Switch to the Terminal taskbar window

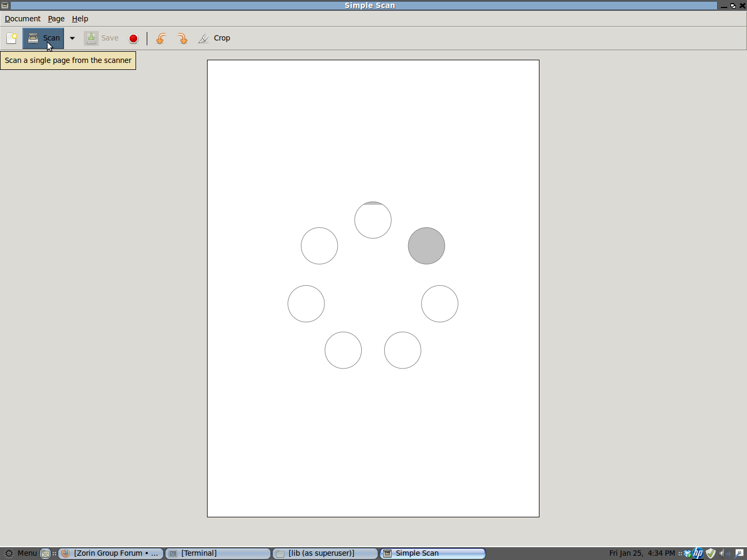[x=218, y=554]
